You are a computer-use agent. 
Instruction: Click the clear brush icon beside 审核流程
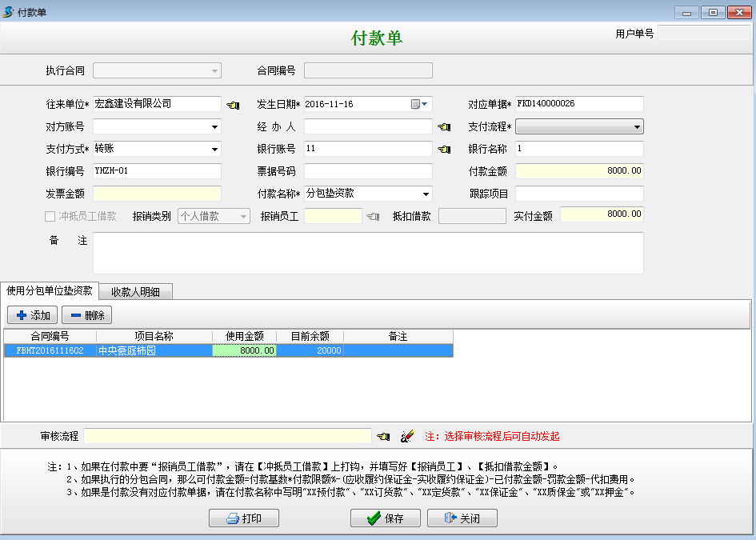(x=406, y=436)
